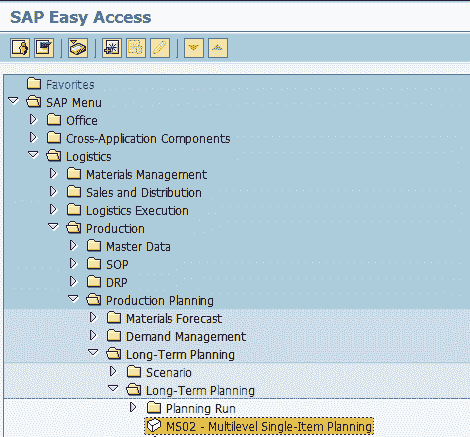Collapse the Production Planning node
This screenshot has width=470, height=437.
[x=73, y=298]
